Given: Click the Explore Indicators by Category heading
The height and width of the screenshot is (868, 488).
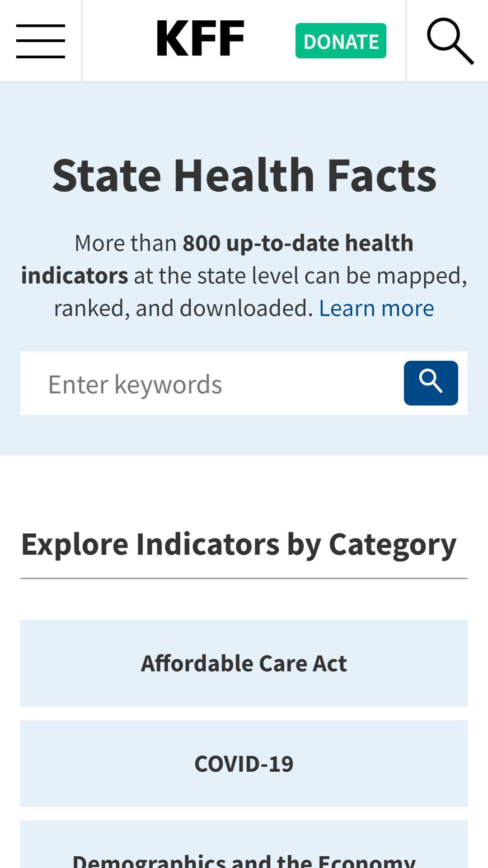Looking at the screenshot, I should tap(239, 544).
